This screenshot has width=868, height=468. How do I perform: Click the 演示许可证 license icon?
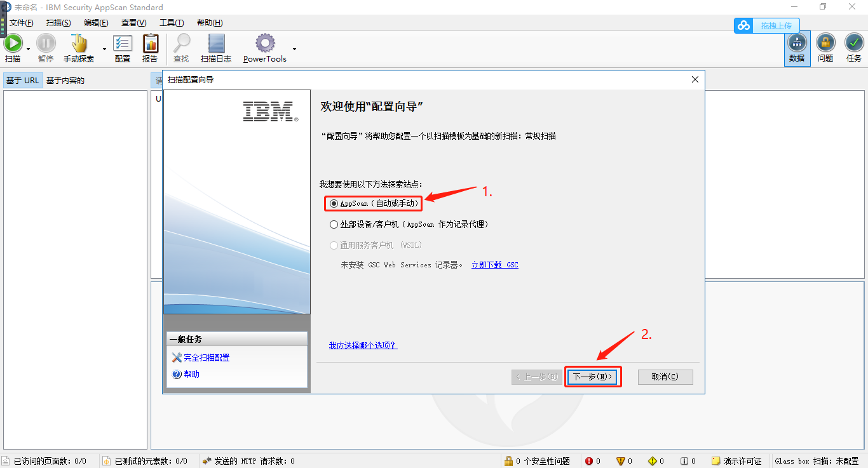coord(716,461)
